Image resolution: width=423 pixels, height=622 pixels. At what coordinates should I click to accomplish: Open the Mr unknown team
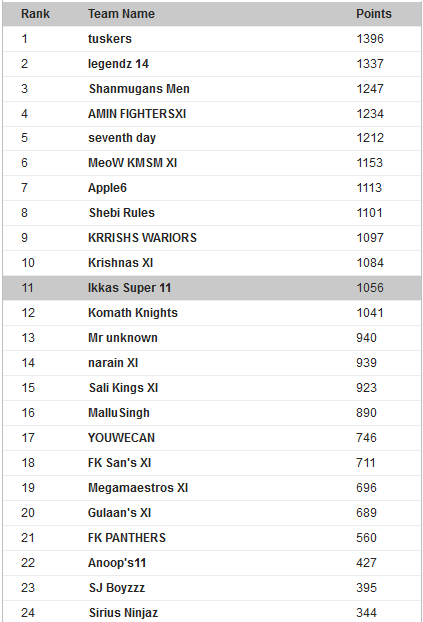(x=123, y=338)
